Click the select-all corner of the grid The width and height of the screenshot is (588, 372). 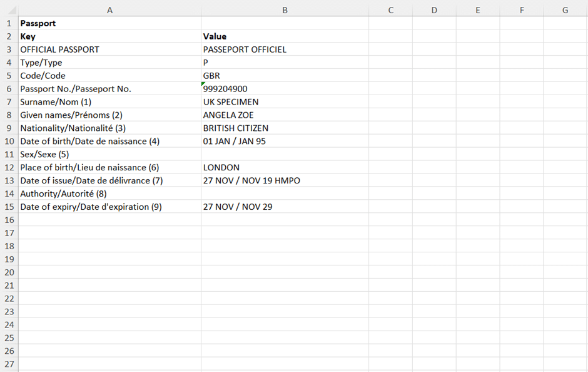[9, 9]
